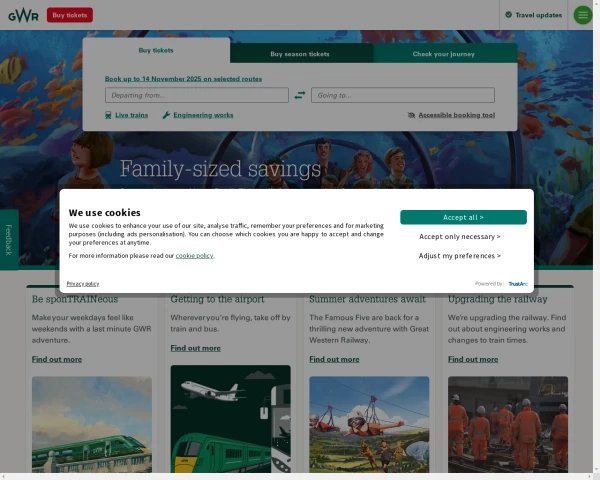Viewport: 600px width, 480px height.
Task: Click Find out more under Summer adventures await
Action: click(x=334, y=359)
